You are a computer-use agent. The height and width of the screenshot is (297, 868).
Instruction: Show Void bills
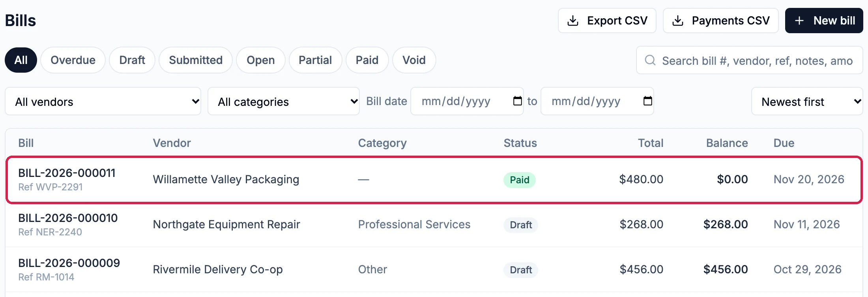[414, 60]
